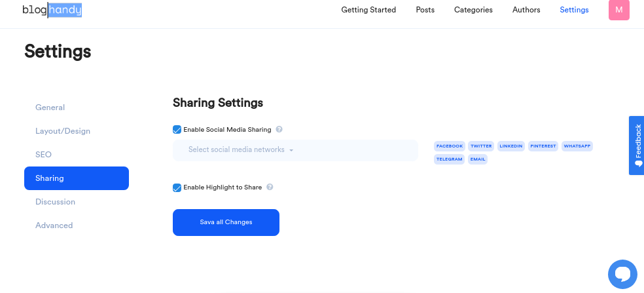Toggle Enable Social Media Sharing checkbox
Viewport: 644px width, 293px height.
(x=177, y=130)
